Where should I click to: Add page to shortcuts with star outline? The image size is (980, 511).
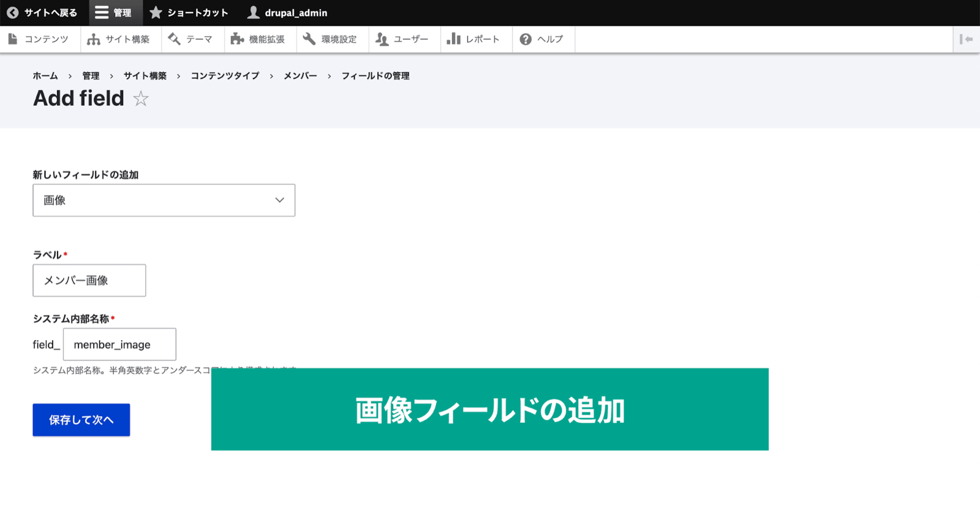pos(141,99)
